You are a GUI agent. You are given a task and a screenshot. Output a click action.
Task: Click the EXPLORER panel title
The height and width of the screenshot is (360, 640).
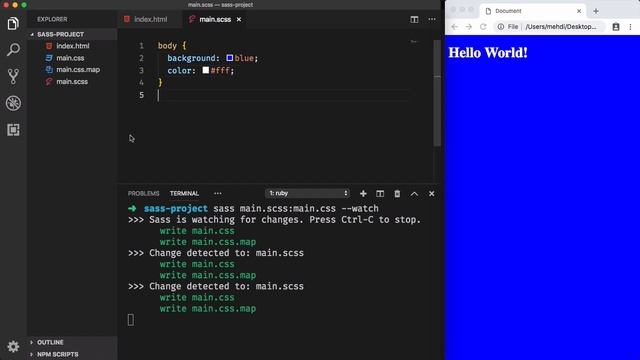[52, 19]
